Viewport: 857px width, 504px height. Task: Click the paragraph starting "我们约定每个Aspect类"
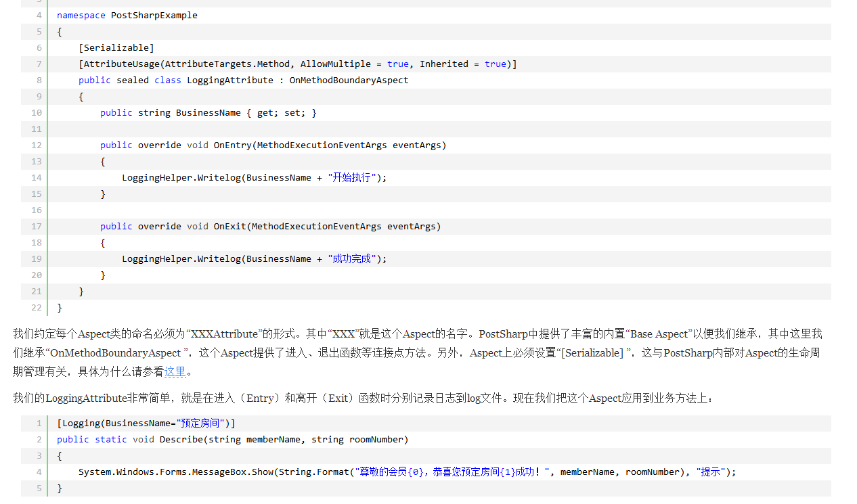pos(418,352)
